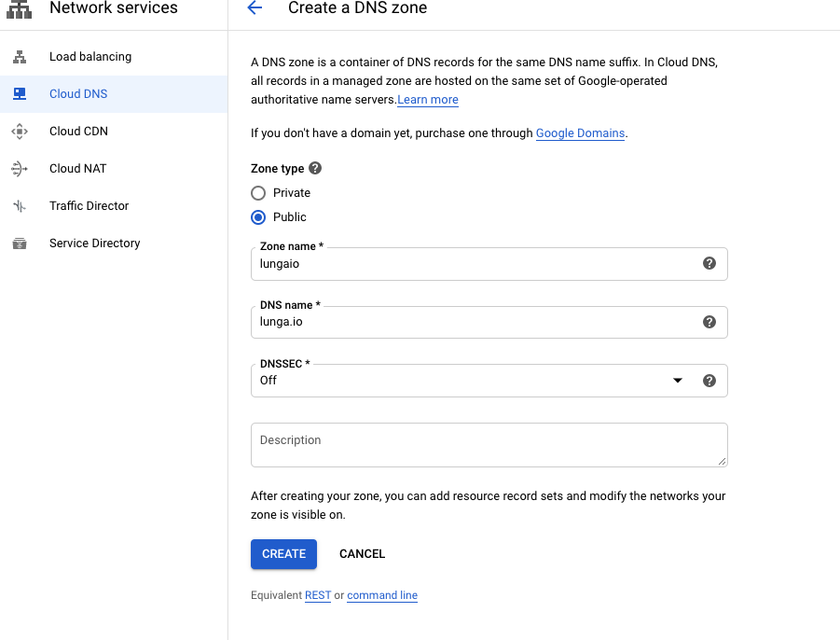The height and width of the screenshot is (640, 840).
Task: Switch to Traffic Director
Action: point(114,206)
